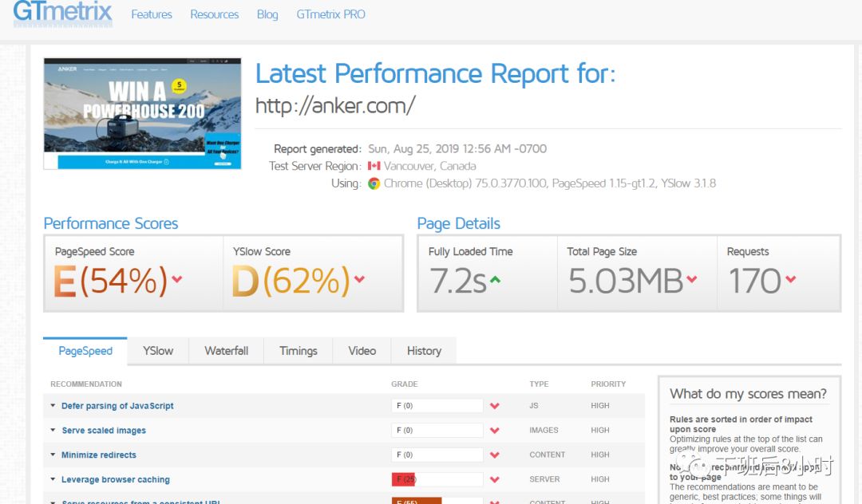The height and width of the screenshot is (504, 862).
Task: Click the 'What do my scores mean?' heading
Action: [x=748, y=394]
